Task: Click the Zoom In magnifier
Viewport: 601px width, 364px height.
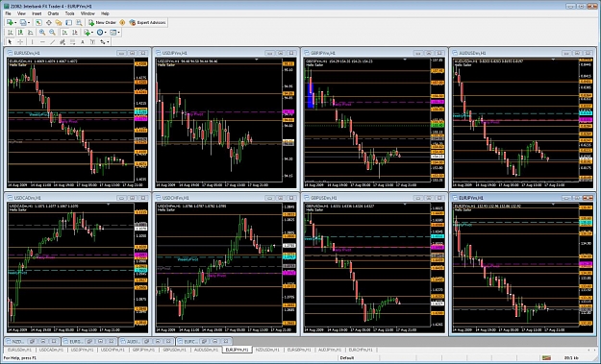Action: click(42, 33)
